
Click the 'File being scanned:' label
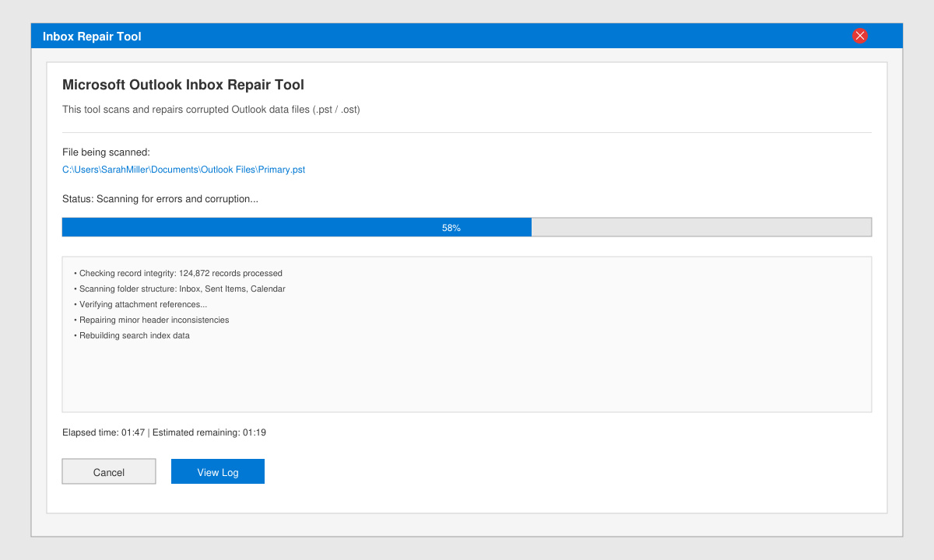(106, 152)
